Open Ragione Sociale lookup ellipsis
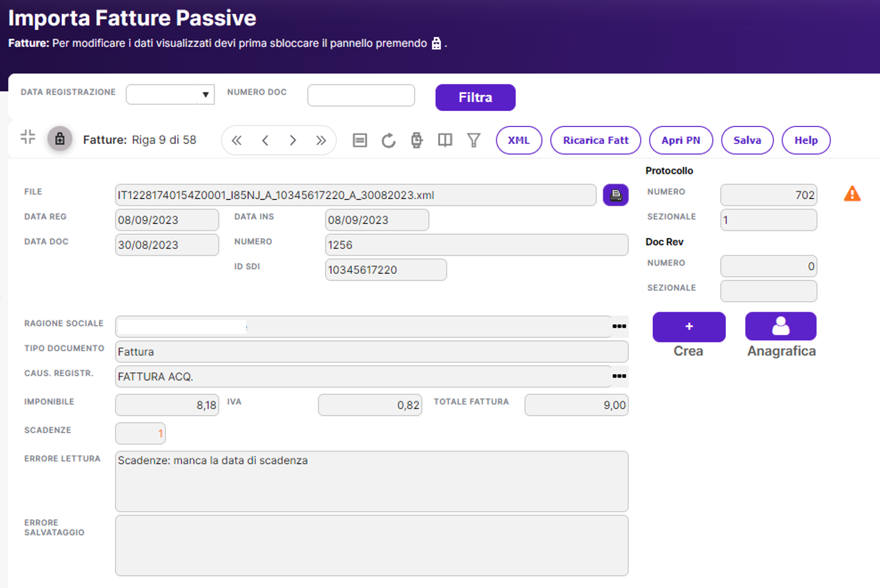Screen dimensions: 880x588 tap(619, 326)
